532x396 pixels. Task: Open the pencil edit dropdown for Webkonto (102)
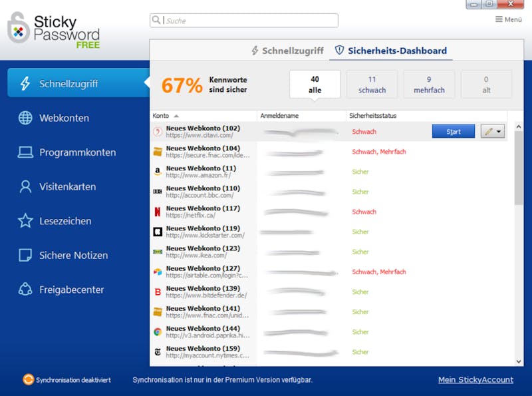pos(493,131)
